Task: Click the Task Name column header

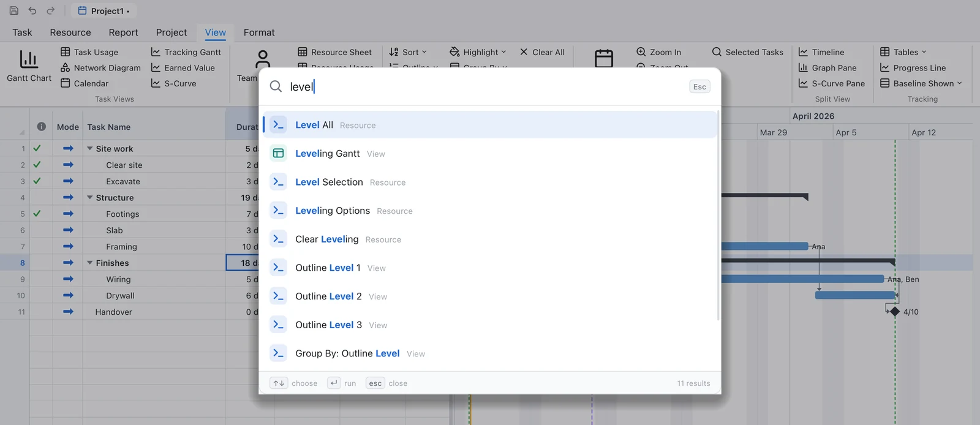Action: point(109,127)
